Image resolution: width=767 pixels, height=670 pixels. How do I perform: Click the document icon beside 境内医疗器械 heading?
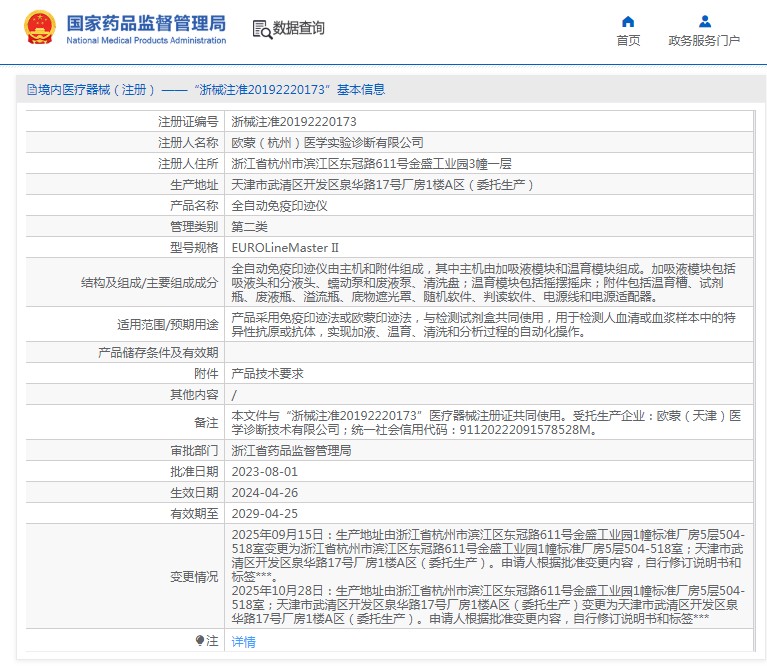pyautogui.click(x=31, y=90)
